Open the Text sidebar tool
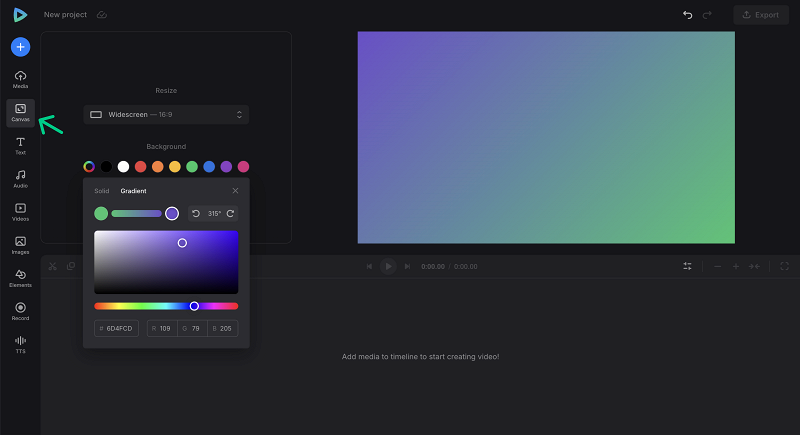This screenshot has height=435, width=800. [20, 146]
